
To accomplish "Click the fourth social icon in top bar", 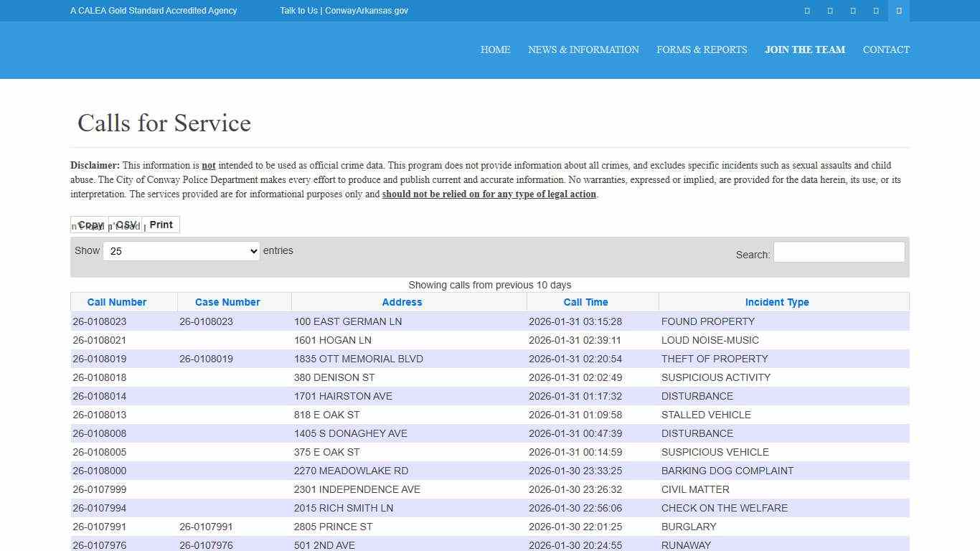I will click(x=876, y=11).
